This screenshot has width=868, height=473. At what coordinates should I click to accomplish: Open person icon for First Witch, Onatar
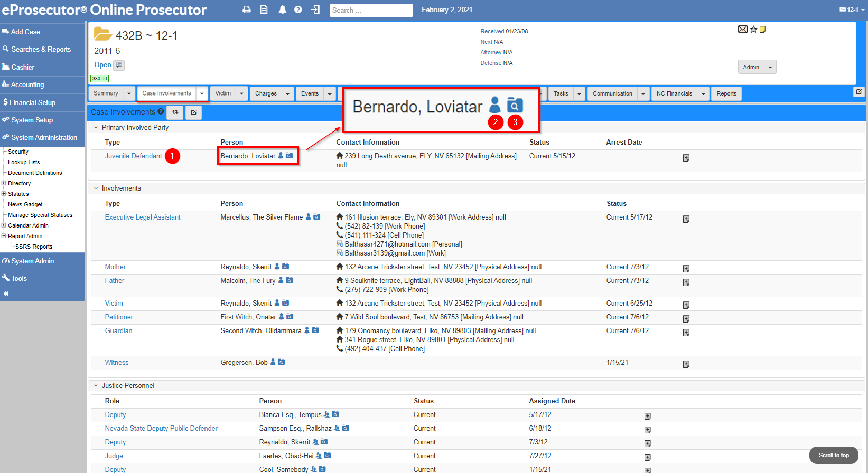(282, 317)
